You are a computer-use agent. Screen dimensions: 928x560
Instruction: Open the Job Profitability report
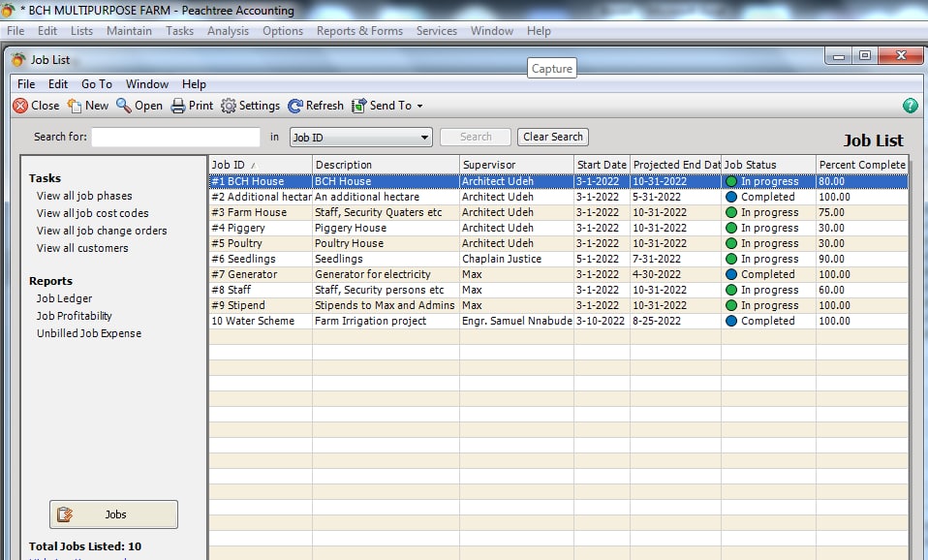click(74, 316)
